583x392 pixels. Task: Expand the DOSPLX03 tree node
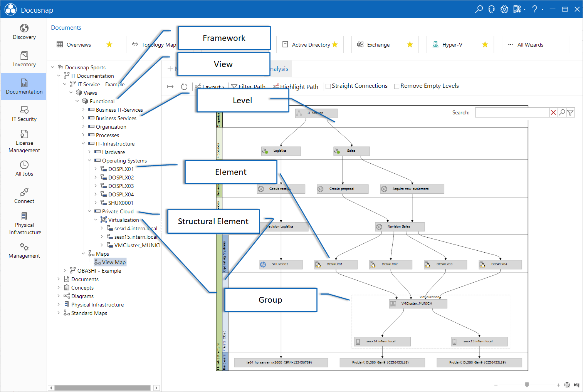click(96, 186)
